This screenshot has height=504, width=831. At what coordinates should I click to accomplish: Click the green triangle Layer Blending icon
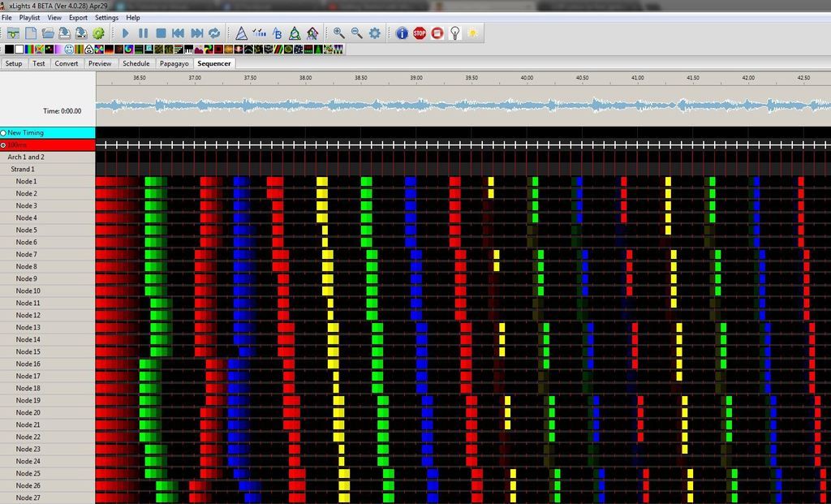point(295,33)
